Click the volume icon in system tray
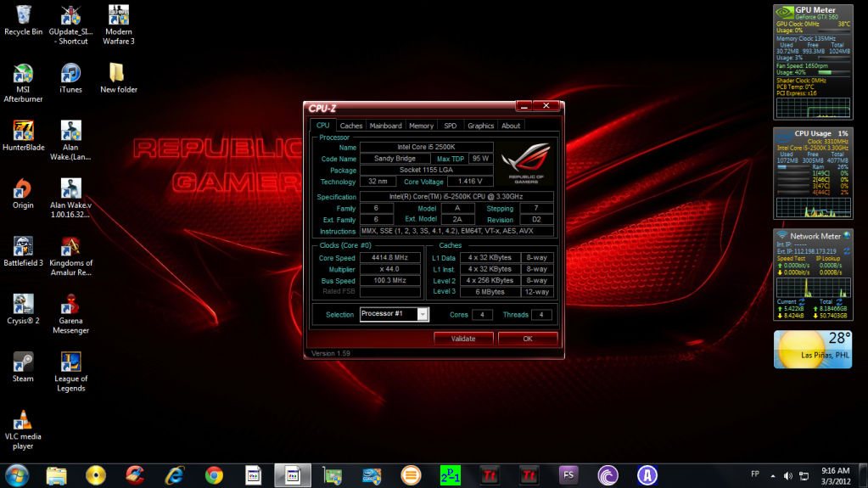The width and height of the screenshot is (868, 488). click(787, 476)
